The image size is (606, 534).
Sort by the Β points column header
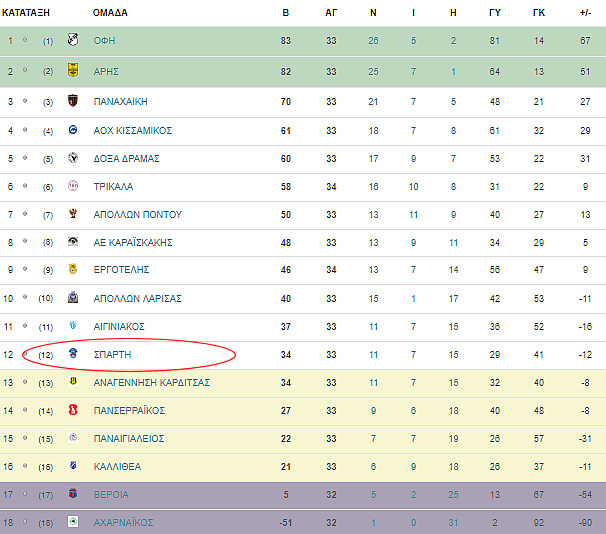(x=286, y=13)
